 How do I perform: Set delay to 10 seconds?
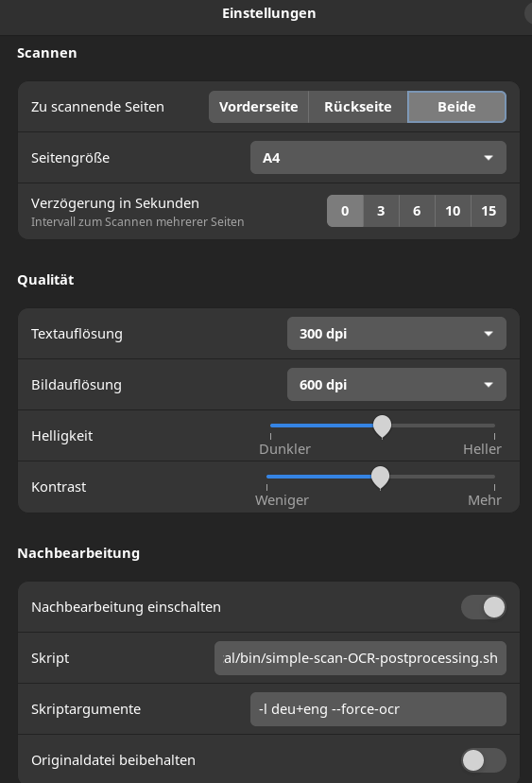click(454, 211)
